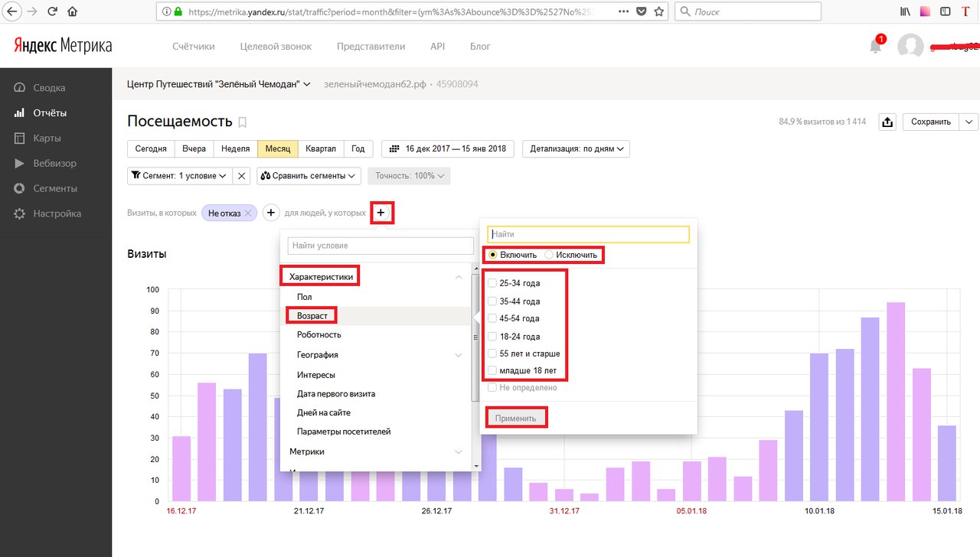Add a people condition plus button
The width and height of the screenshot is (980, 557).
click(x=381, y=213)
